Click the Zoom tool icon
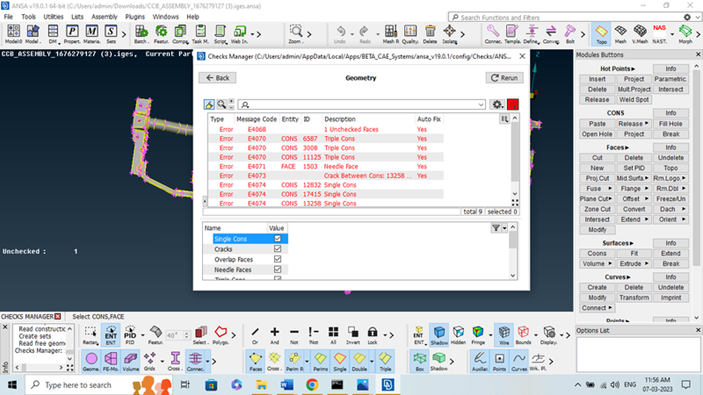 [x=295, y=34]
